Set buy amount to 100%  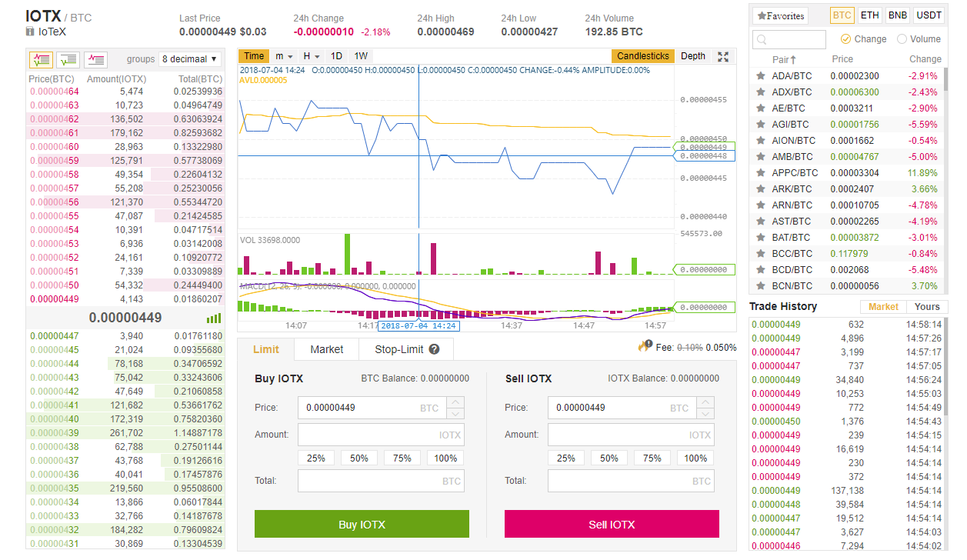pyautogui.click(x=445, y=458)
